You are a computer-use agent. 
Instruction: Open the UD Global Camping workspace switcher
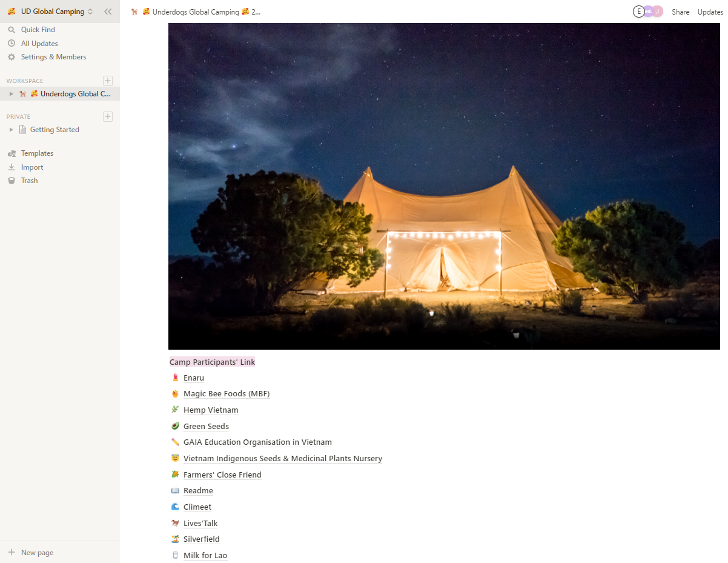[50, 12]
